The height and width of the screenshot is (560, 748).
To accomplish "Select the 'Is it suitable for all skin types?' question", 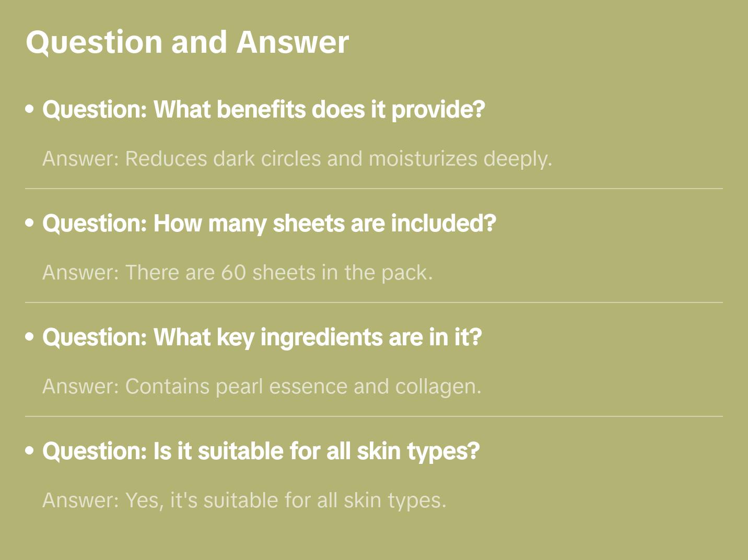I will pyautogui.click(x=261, y=451).
